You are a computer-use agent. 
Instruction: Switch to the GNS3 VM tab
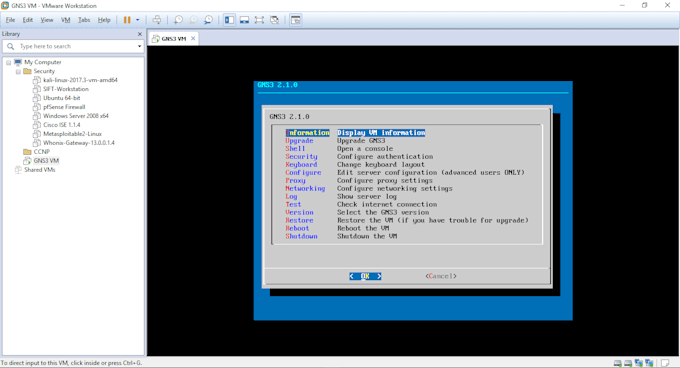click(173, 39)
